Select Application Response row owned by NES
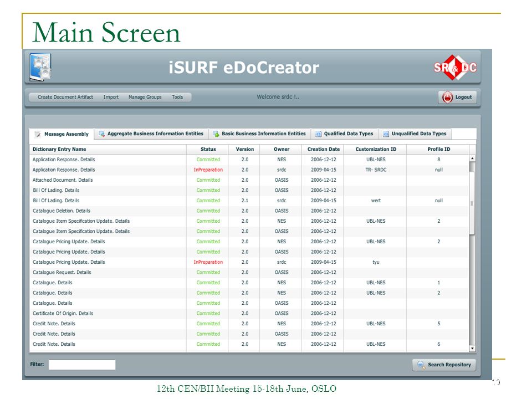Viewport: 532px width, 399px height. point(249,160)
